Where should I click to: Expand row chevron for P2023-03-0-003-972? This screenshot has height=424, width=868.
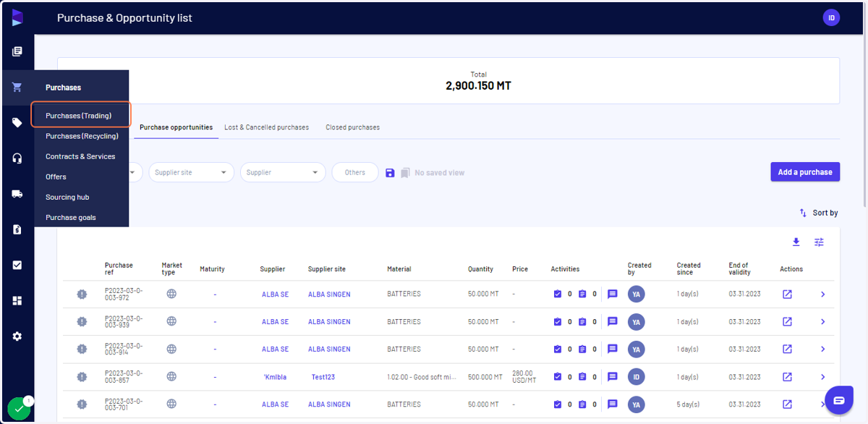(822, 294)
